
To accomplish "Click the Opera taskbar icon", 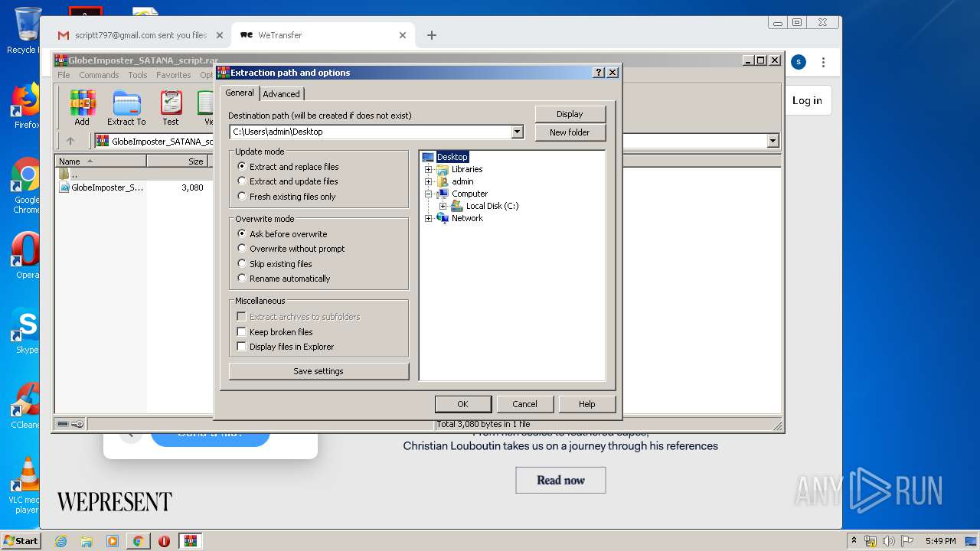I will click(164, 541).
